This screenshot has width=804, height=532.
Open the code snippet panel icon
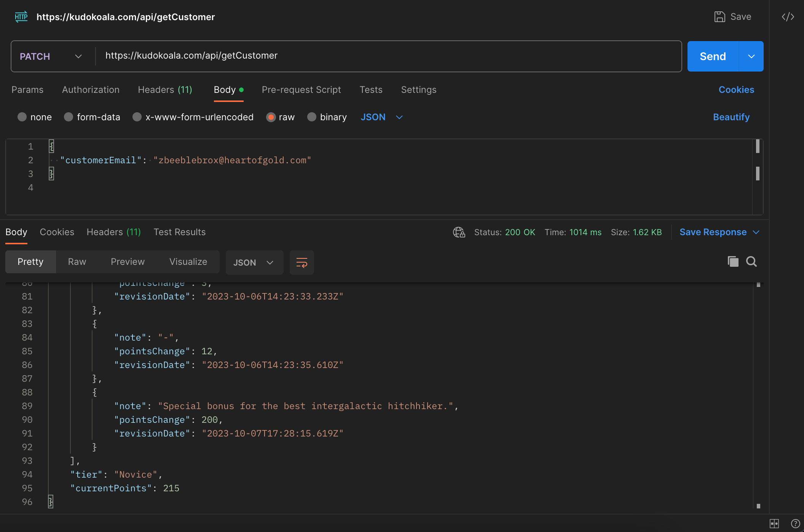pyautogui.click(x=788, y=17)
